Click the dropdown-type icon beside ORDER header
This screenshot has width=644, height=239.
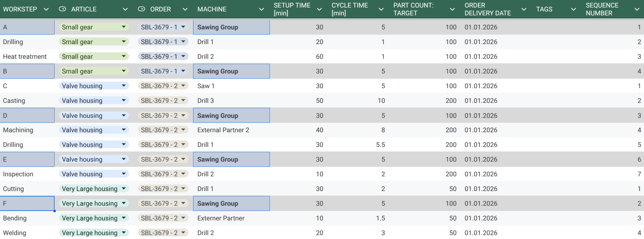click(141, 9)
